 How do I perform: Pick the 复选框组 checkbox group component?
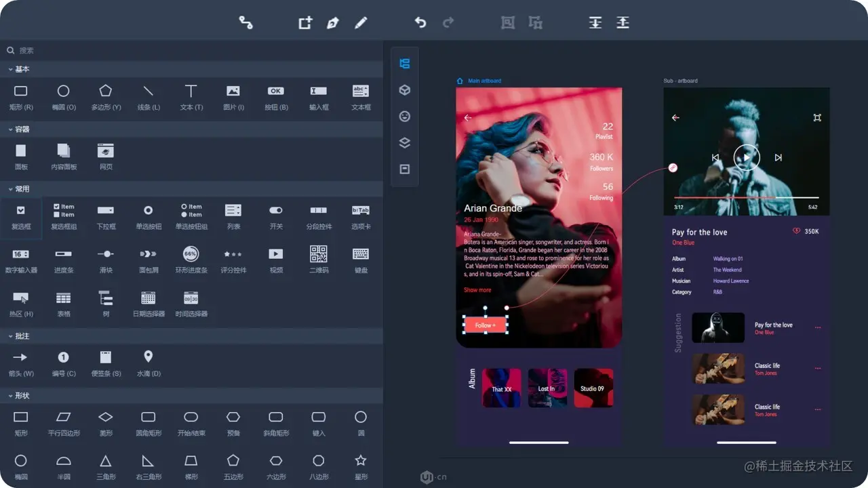(64, 216)
